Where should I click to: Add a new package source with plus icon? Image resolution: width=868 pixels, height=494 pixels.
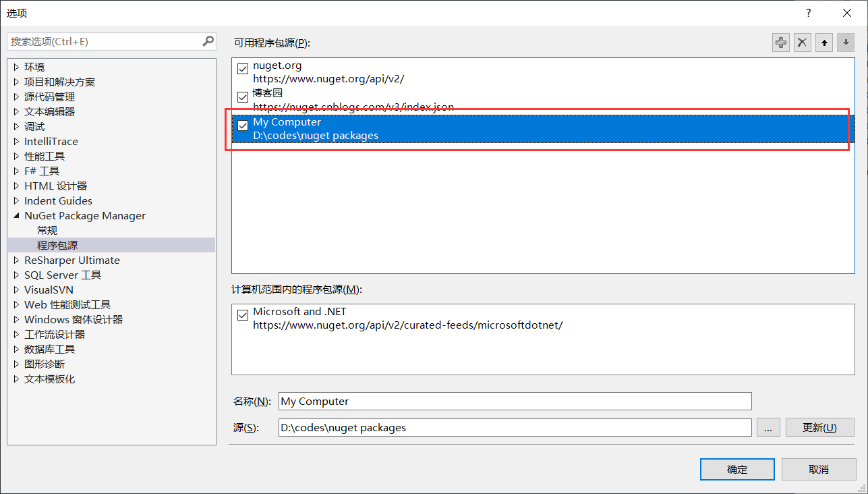point(781,43)
